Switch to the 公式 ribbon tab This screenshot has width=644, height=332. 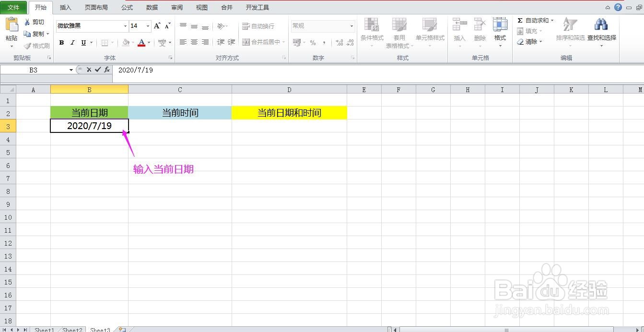click(x=127, y=7)
